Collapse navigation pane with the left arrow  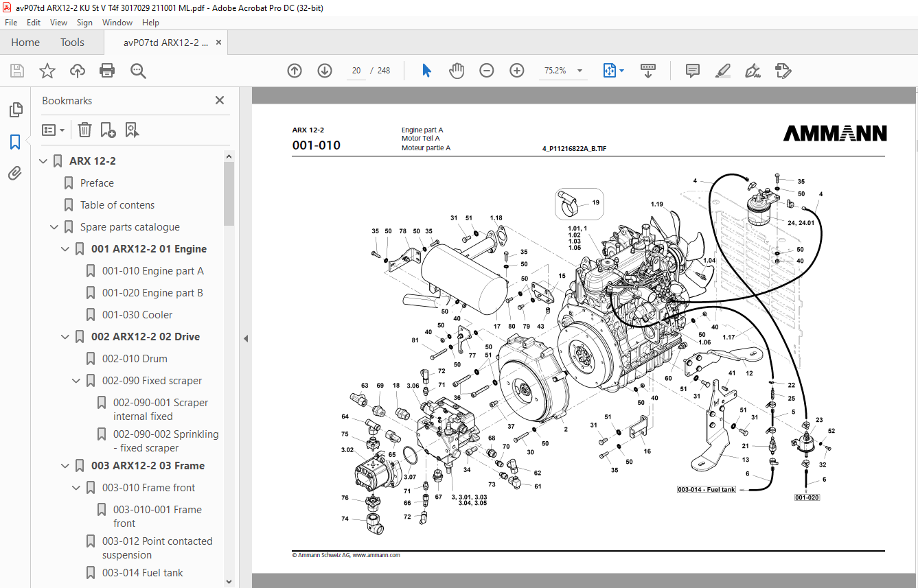click(246, 338)
